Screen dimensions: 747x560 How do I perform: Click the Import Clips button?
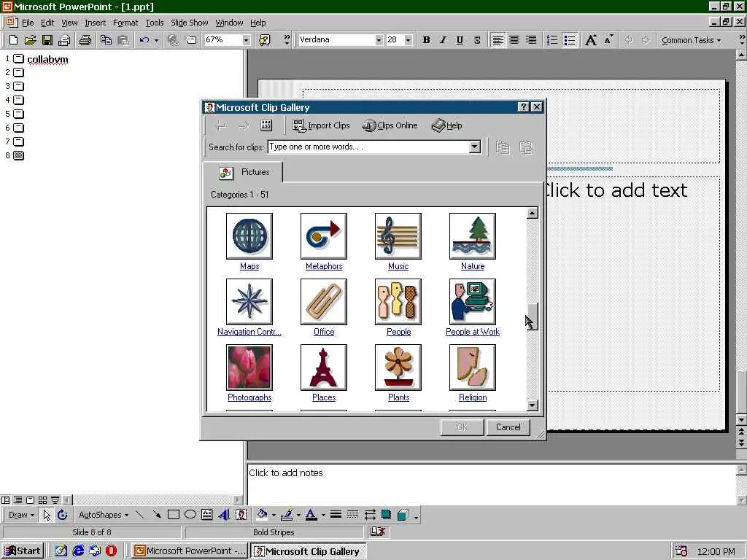tap(321, 125)
